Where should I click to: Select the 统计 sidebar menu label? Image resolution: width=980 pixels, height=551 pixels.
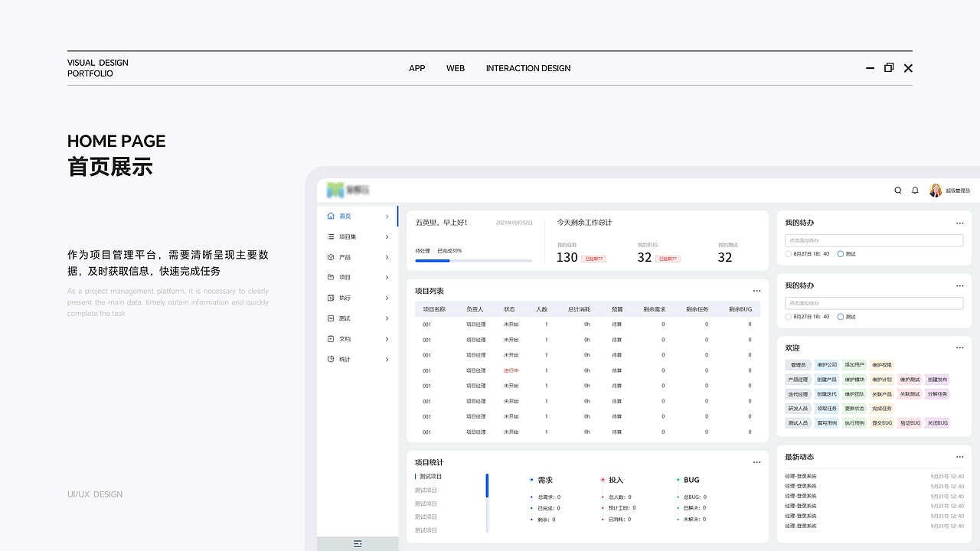(345, 359)
